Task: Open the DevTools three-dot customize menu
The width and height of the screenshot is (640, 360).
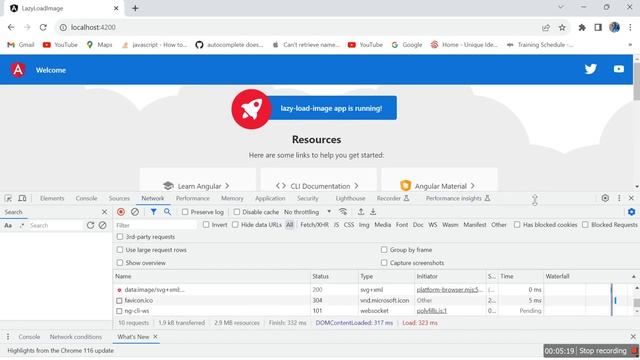Action: [x=619, y=198]
